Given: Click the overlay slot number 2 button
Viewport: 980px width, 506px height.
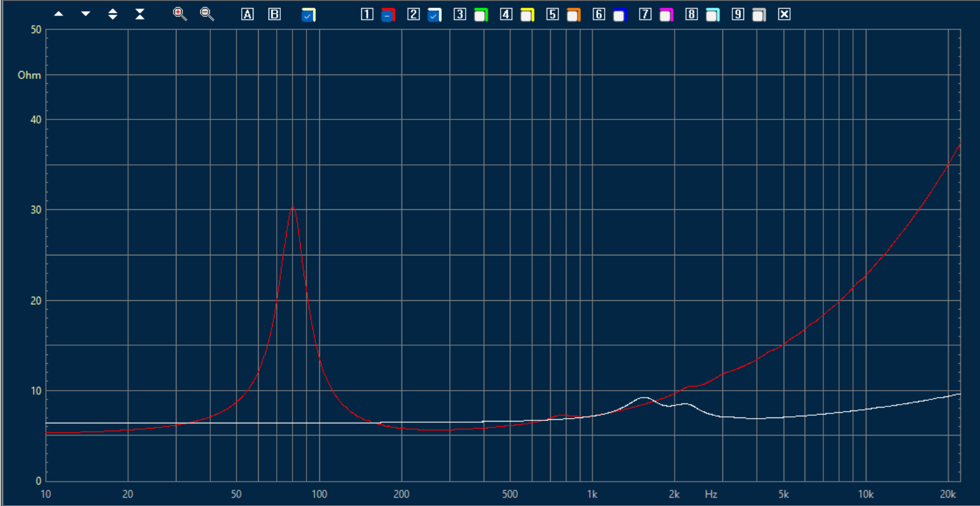Looking at the screenshot, I should (x=413, y=14).
